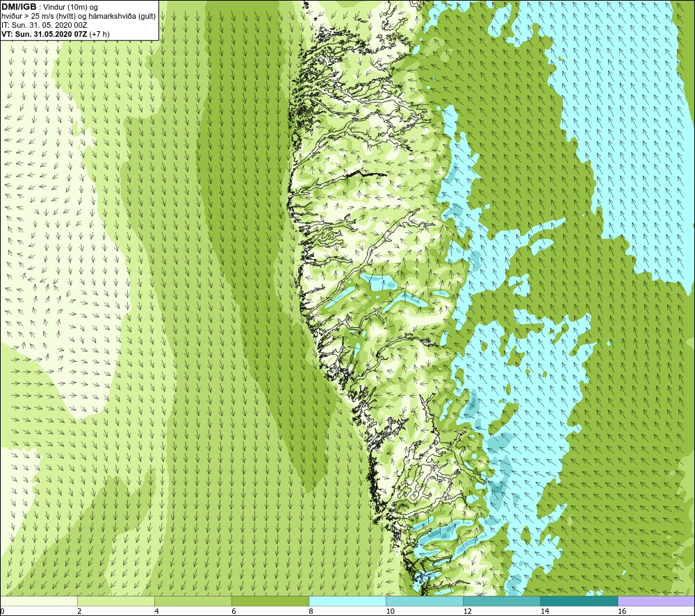695x616 pixels.
Task: Click the 10–12 m/s turquoise swatch
Action: coord(425,601)
